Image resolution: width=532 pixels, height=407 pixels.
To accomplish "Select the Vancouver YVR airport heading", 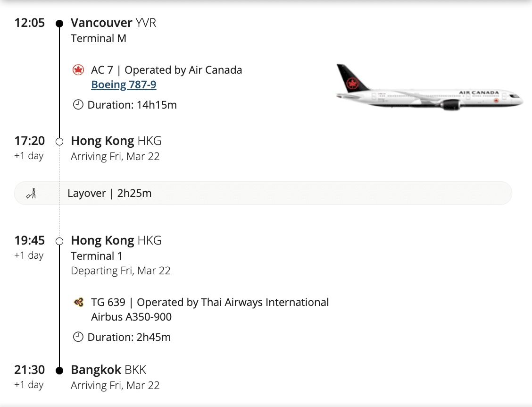I will coord(113,23).
